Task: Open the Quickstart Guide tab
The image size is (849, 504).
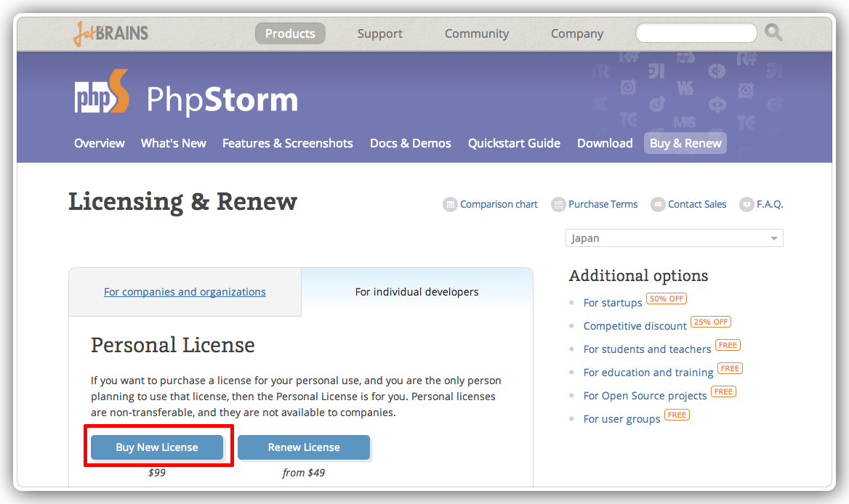Action: point(514,143)
